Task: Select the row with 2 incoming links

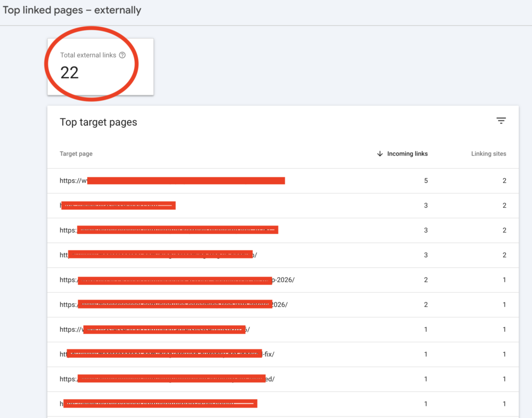Action: (x=425, y=279)
